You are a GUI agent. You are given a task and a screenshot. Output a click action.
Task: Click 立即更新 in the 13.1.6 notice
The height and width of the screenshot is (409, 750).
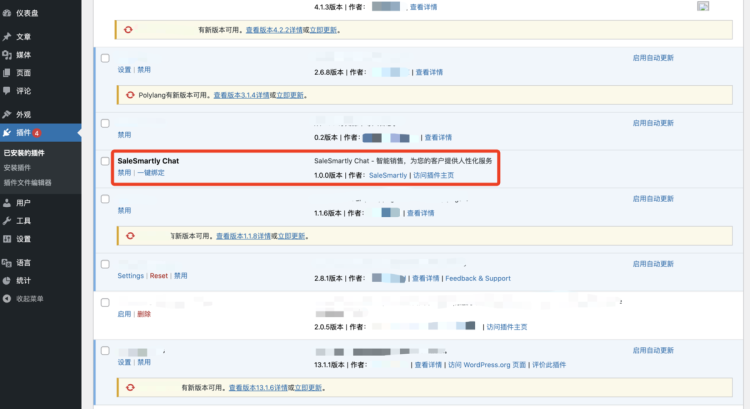pyautogui.click(x=308, y=387)
